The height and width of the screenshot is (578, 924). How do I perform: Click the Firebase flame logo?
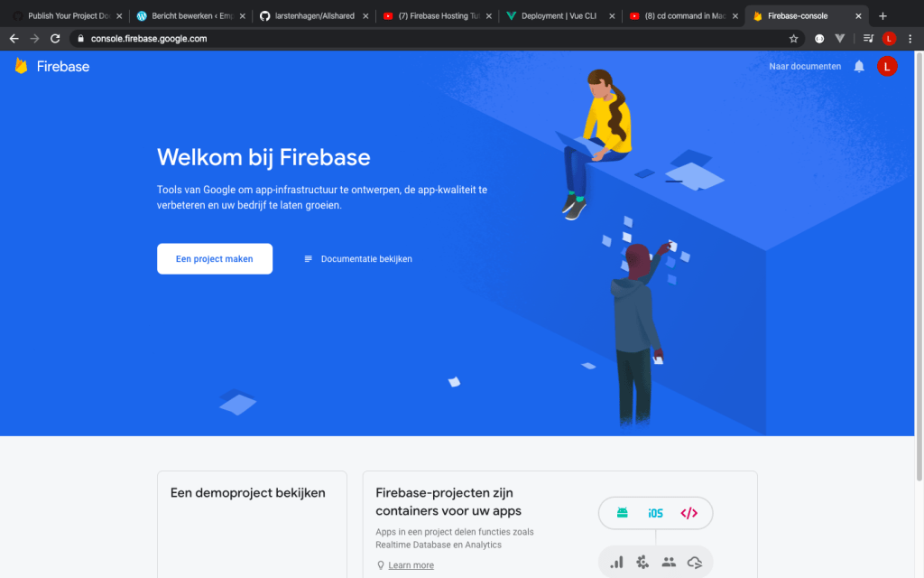[x=22, y=66]
